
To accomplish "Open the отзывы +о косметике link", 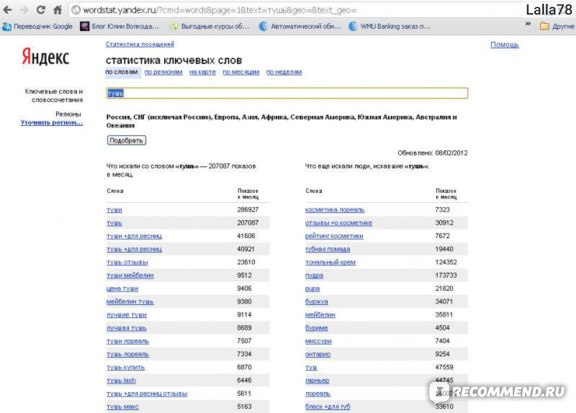I will click(338, 223).
